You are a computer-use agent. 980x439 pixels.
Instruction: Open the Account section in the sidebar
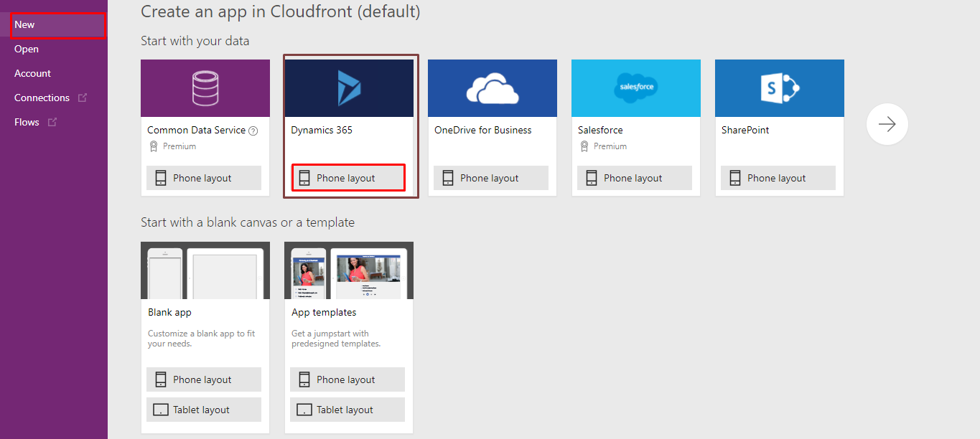click(54, 73)
